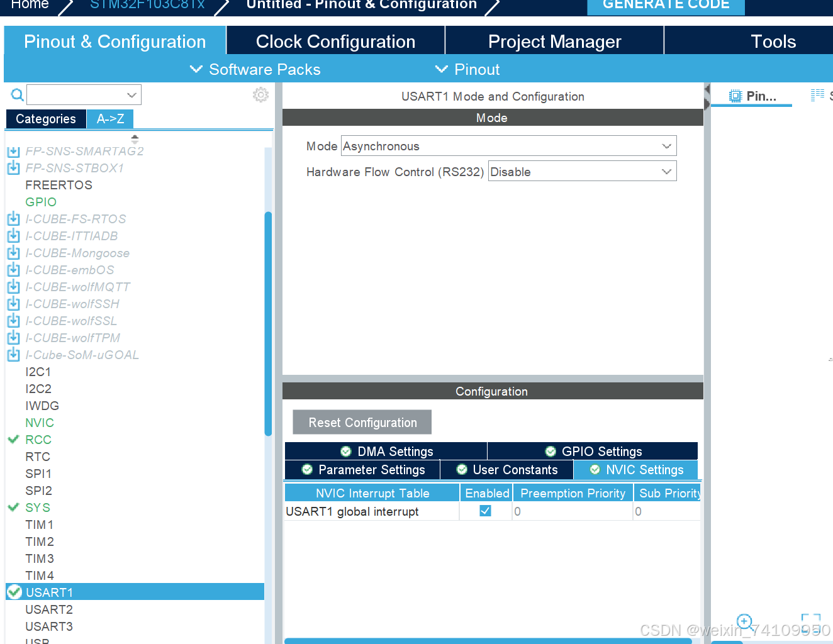Switch to Clock Configuration tab
This screenshot has width=833, height=644.
tap(335, 42)
